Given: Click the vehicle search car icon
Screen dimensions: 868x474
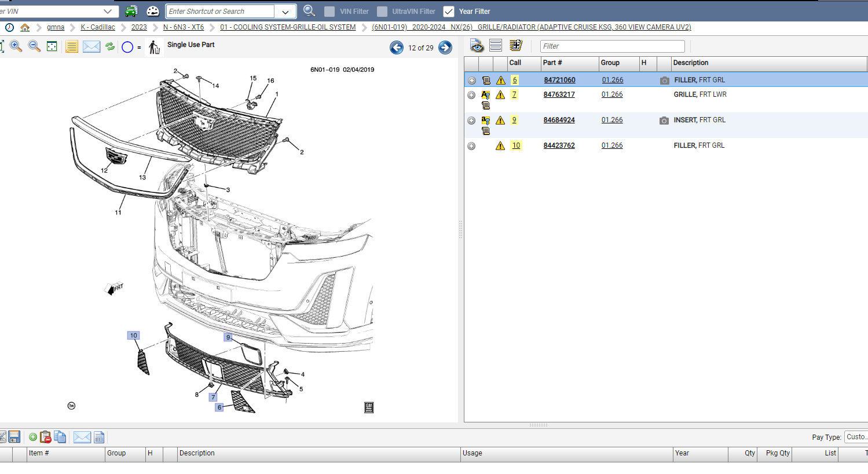Looking at the screenshot, I should pyautogui.click(x=131, y=11).
